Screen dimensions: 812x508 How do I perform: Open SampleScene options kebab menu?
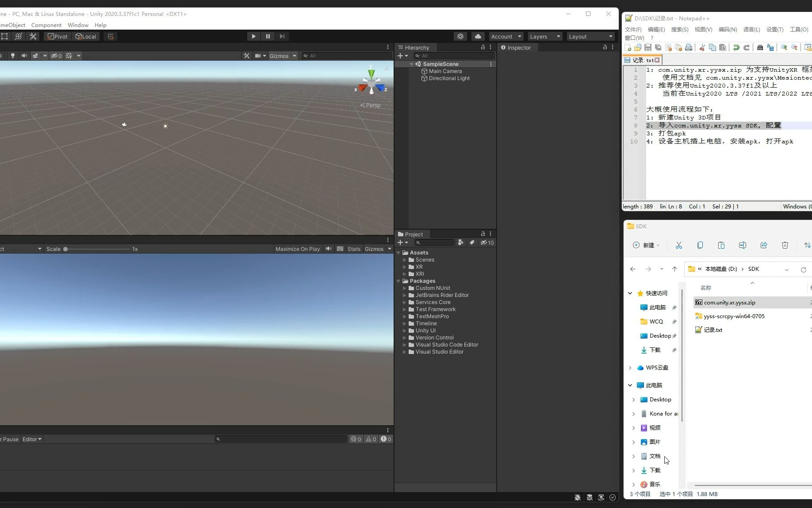491,64
